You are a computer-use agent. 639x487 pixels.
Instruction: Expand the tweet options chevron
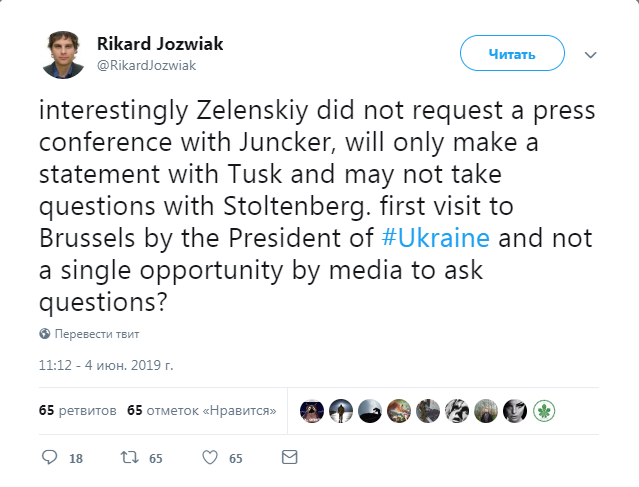coord(590,54)
